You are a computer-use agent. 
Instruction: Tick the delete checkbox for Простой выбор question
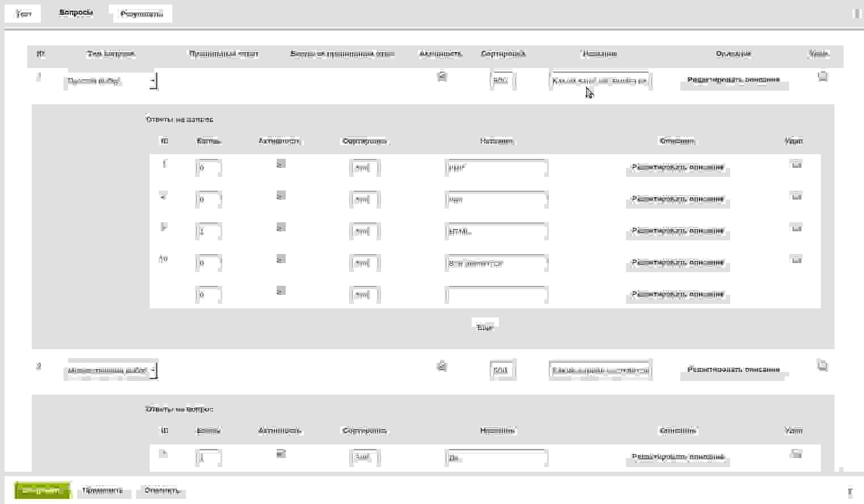pos(823,76)
